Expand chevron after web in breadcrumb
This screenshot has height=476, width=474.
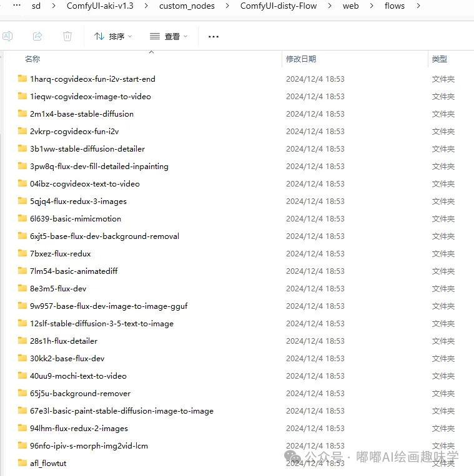coord(372,6)
